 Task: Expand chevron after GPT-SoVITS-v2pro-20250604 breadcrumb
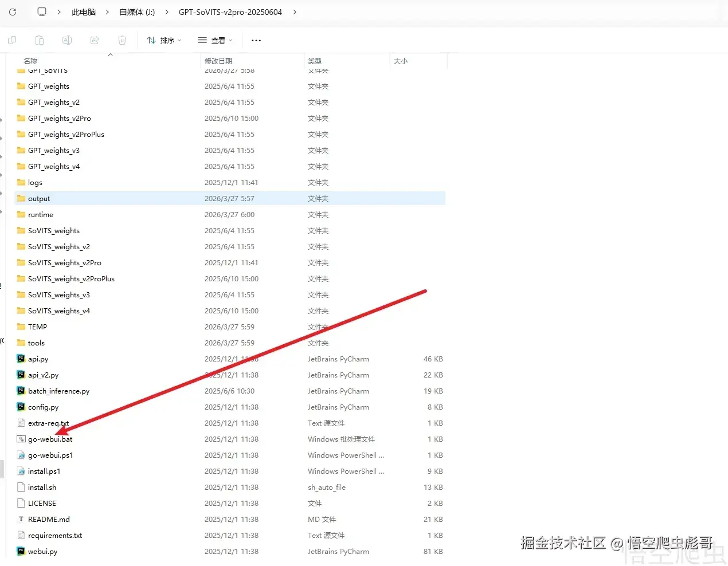pyautogui.click(x=295, y=12)
